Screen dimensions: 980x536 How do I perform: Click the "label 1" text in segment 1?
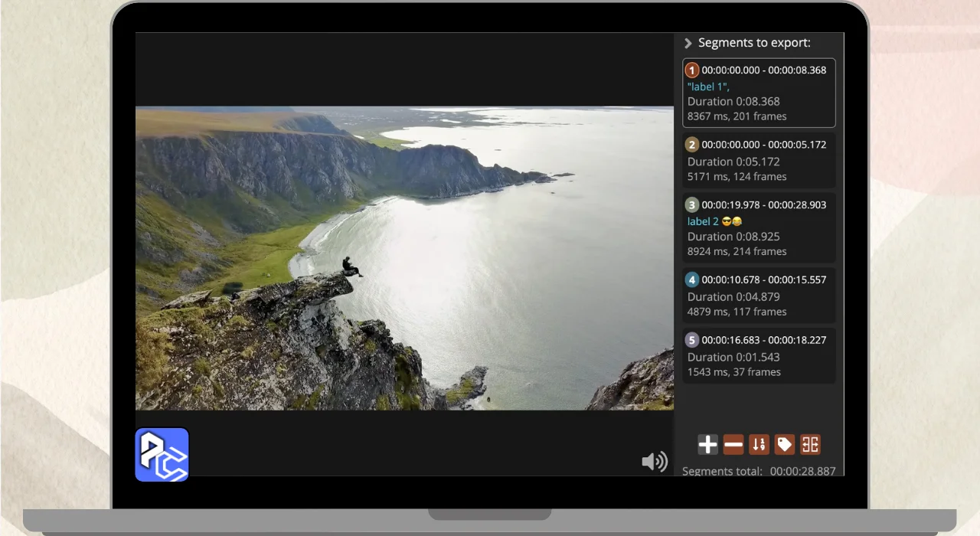click(x=708, y=87)
